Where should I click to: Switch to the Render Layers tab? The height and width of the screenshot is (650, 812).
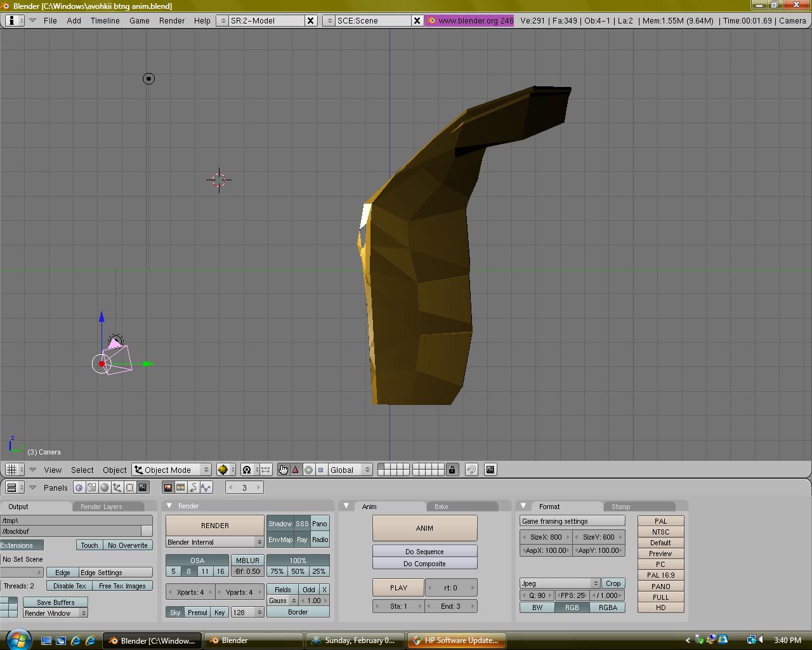coord(101,507)
